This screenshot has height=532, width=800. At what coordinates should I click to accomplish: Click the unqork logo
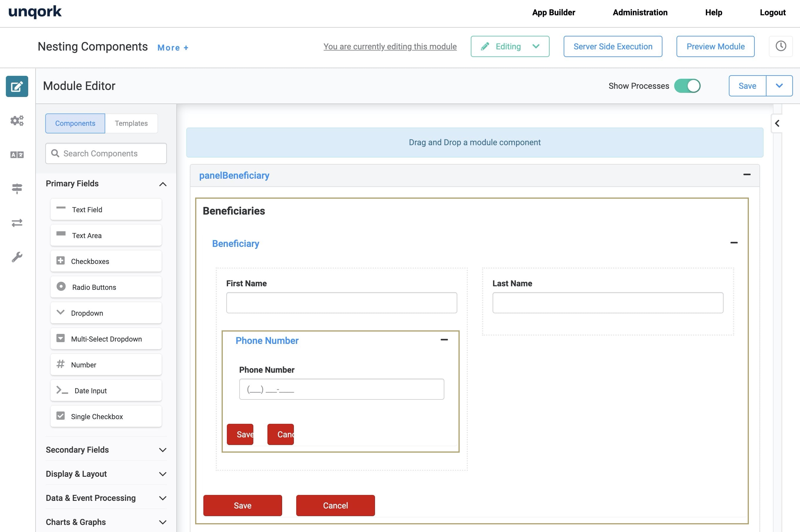pyautogui.click(x=35, y=12)
